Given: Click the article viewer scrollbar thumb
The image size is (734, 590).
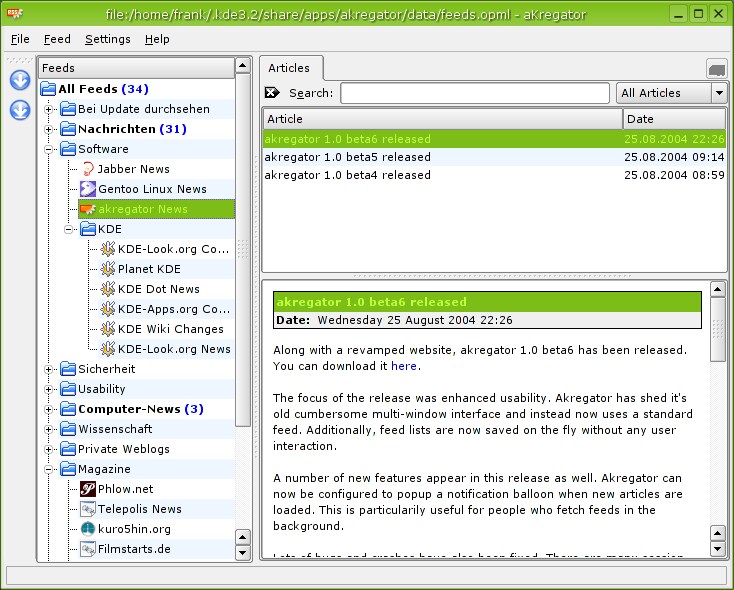Looking at the screenshot, I should (718, 330).
